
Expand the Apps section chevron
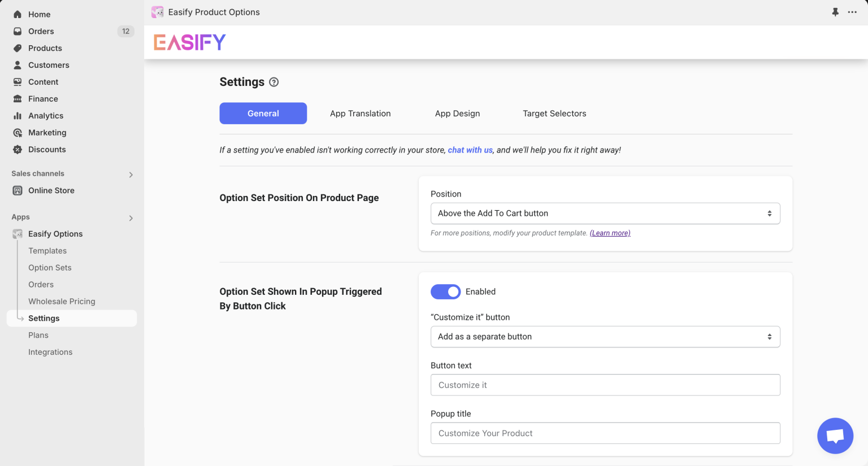click(131, 218)
